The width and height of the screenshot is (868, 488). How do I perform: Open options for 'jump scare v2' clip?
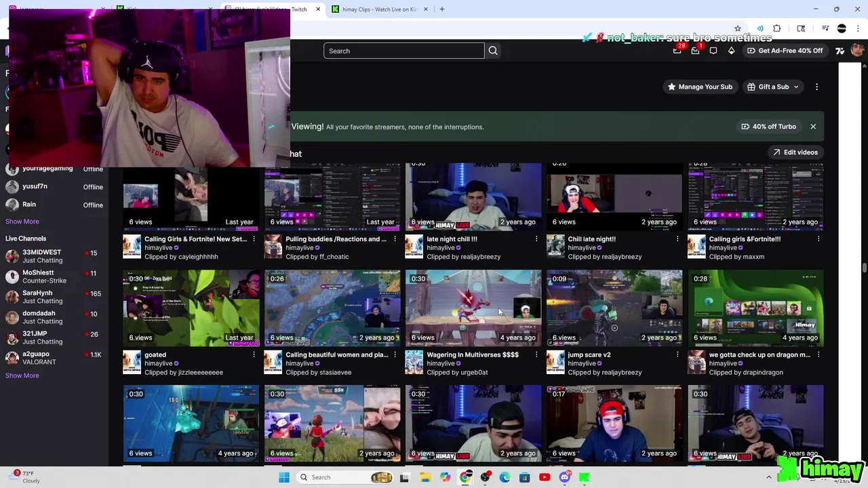(677, 354)
